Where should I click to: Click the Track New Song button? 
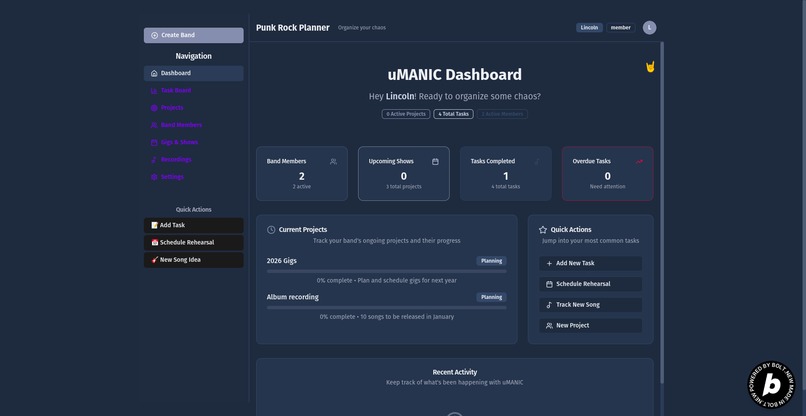[591, 305]
